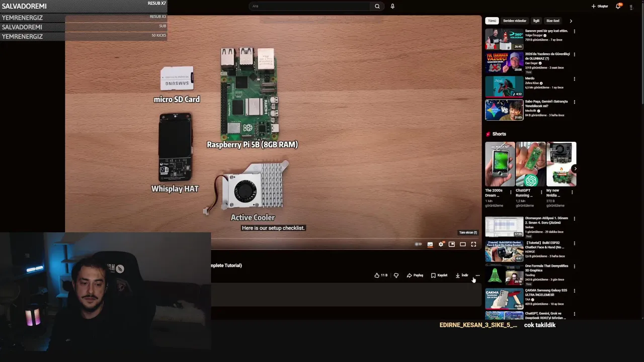This screenshot has width=644, height=362.
Task: Open the Merdo video thumbnail
Action: [504, 86]
